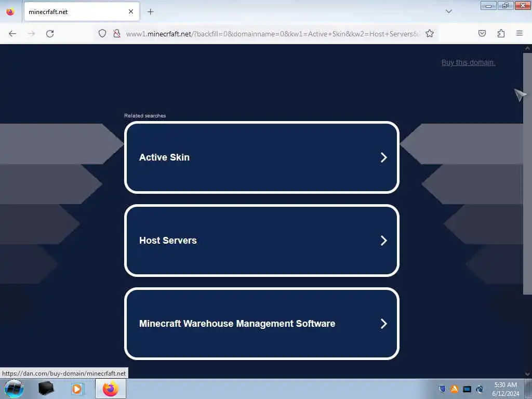Switch to Firefox in the taskbar

pos(111,389)
